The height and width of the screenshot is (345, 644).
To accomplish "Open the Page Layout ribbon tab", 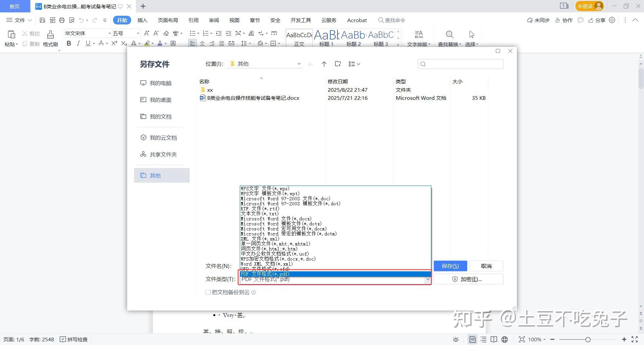I will 168,20.
